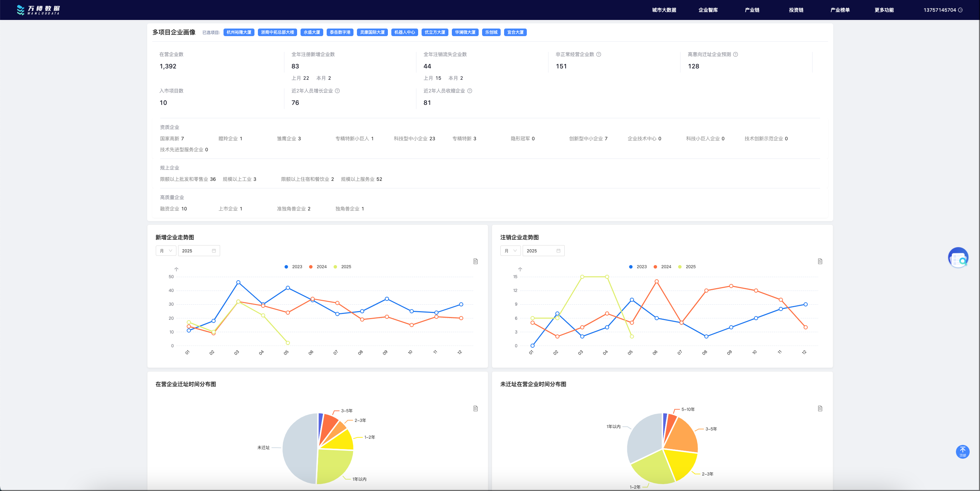Click the Wanlou Data logo
Viewport: 980px width, 491px height.
click(x=38, y=10)
